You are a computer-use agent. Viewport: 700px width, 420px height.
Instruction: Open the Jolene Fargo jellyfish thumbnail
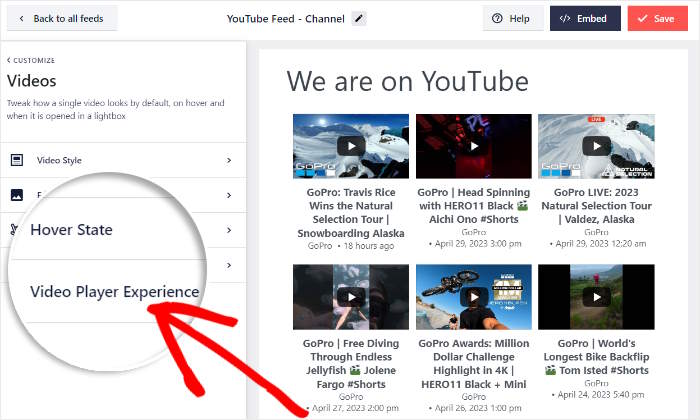point(351,297)
